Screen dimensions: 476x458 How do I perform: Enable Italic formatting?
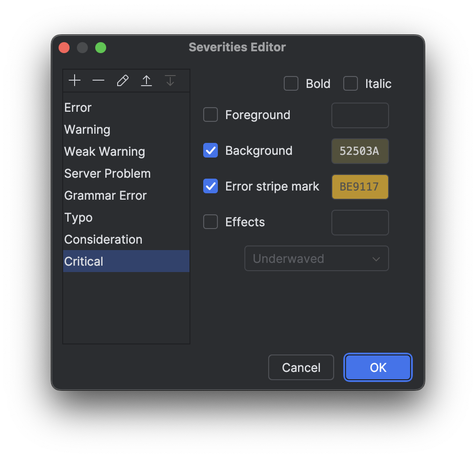point(350,83)
